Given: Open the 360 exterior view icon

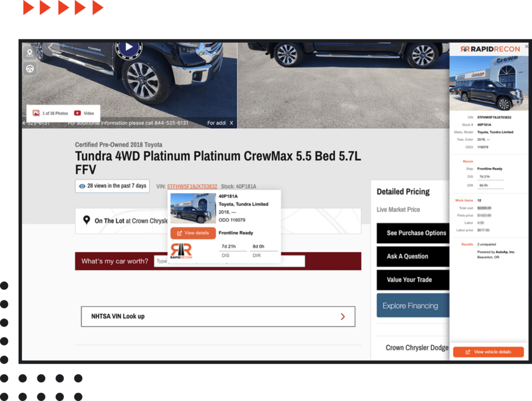Looking at the screenshot, I should [x=30, y=52].
